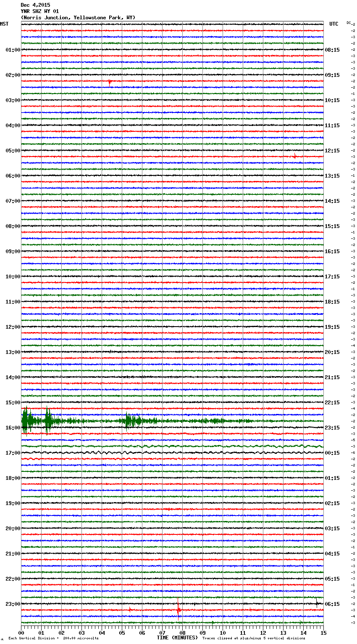Click the 16:15 UTC time label
The width and height of the screenshot is (357, 644).
332,251
